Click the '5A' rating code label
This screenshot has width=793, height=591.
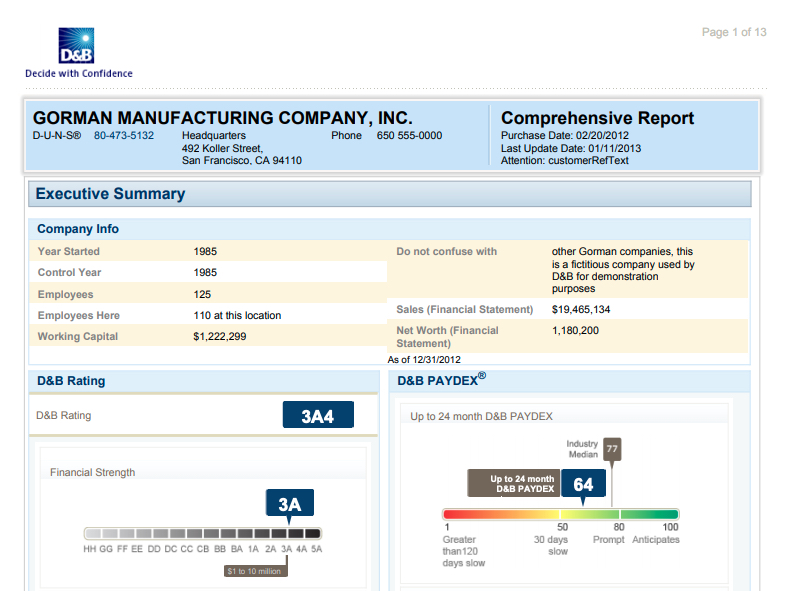[x=317, y=549]
